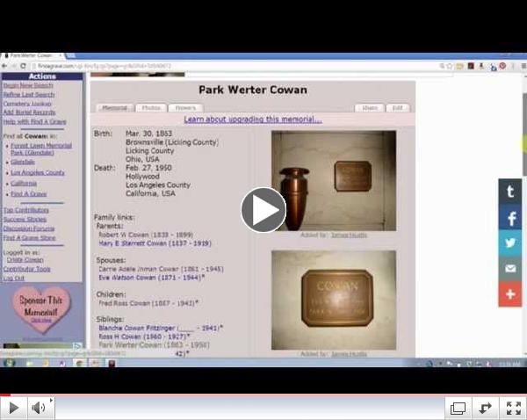Click Cemetery Lookup link
The height and width of the screenshot is (420, 527).
coord(27,104)
